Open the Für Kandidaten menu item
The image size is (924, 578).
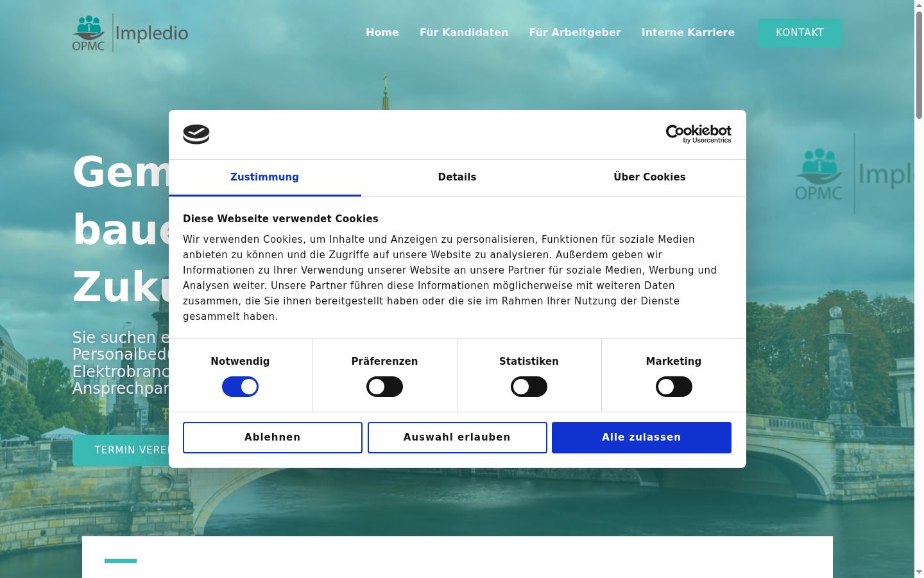click(x=464, y=32)
